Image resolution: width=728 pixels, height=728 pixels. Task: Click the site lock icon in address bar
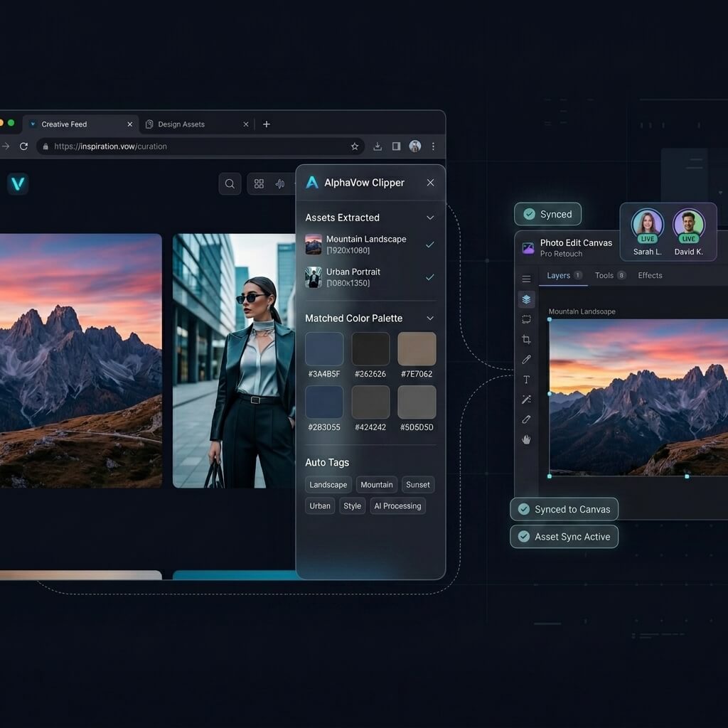coord(45,146)
